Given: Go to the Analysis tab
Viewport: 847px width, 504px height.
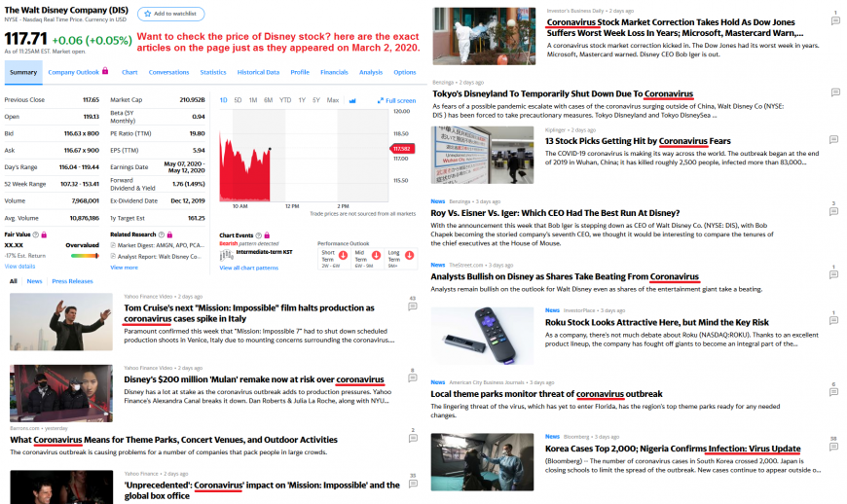Looking at the screenshot, I should 371,72.
